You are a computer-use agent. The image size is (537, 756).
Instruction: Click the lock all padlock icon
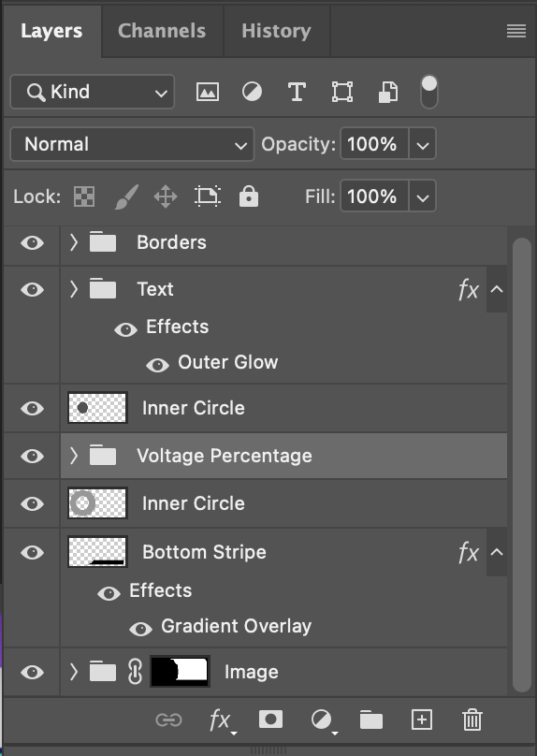tap(249, 196)
